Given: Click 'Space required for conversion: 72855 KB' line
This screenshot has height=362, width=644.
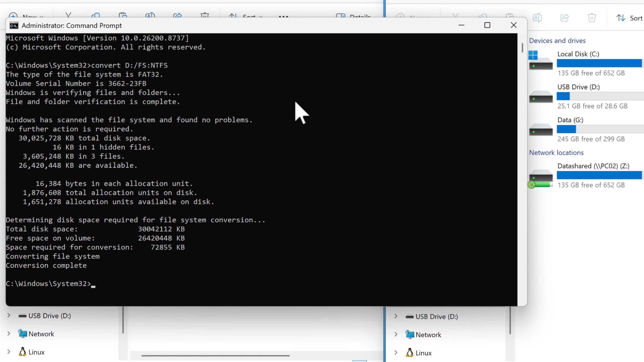Looking at the screenshot, I should tap(95, 247).
